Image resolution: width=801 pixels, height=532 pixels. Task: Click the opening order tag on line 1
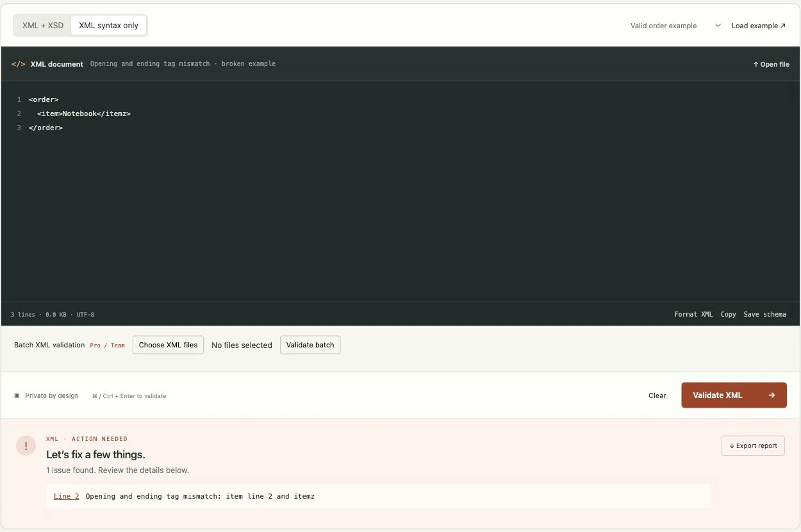click(x=44, y=99)
